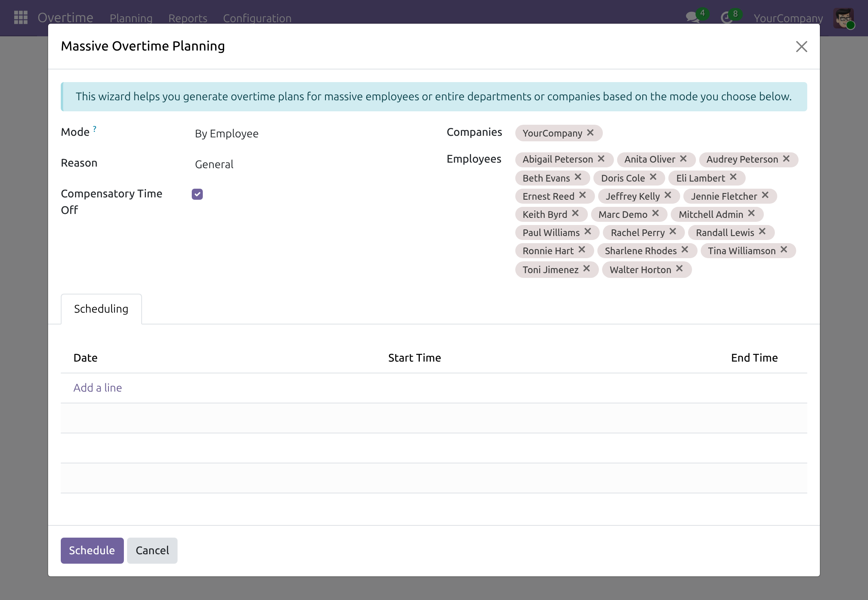
Task: Uncheck the Compensatory Time Off checkbox
Action: pyautogui.click(x=197, y=194)
